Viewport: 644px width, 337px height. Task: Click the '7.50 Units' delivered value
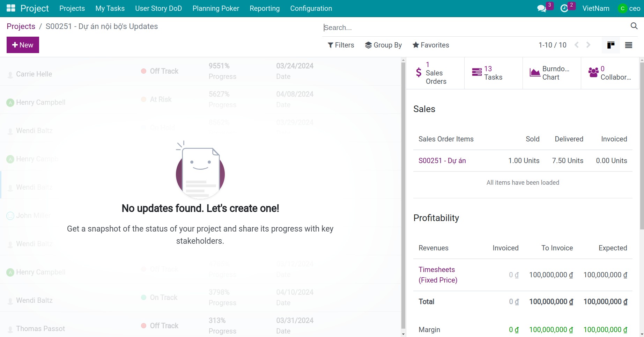coord(568,161)
